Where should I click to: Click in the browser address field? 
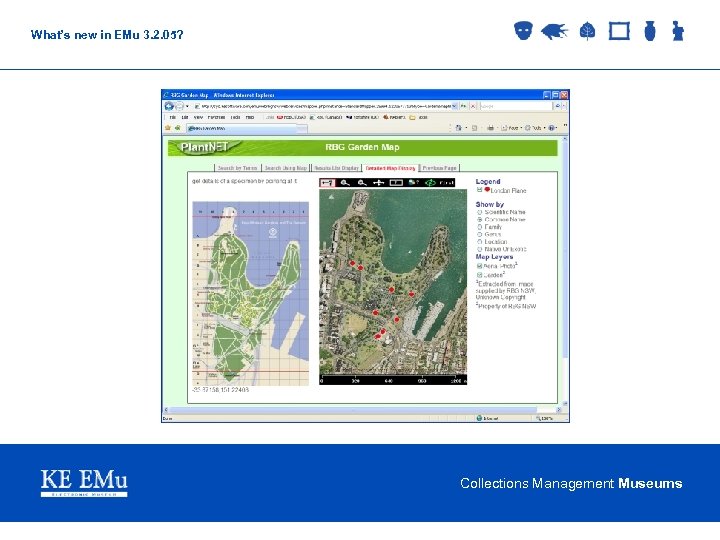click(x=322, y=106)
